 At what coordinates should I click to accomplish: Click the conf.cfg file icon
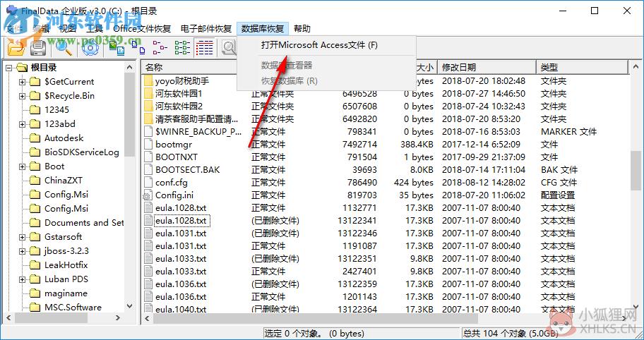pos(149,183)
